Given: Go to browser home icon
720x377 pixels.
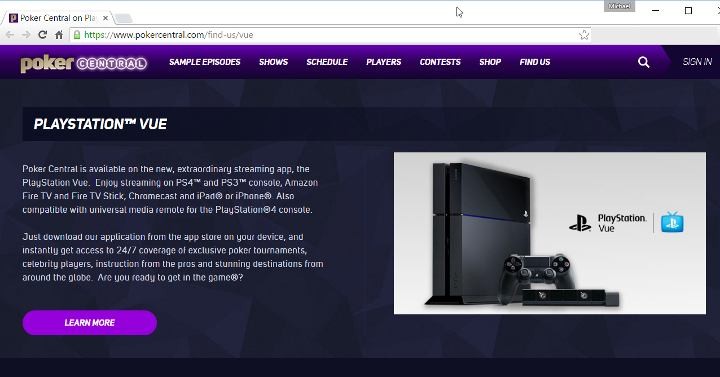Looking at the screenshot, I should pos(59,35).
